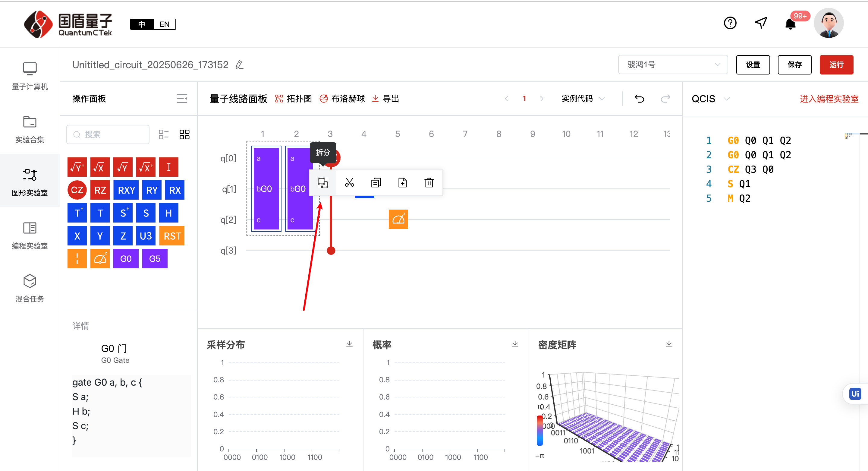Switch language to EN
868x471 pixels.
[165, 24]
